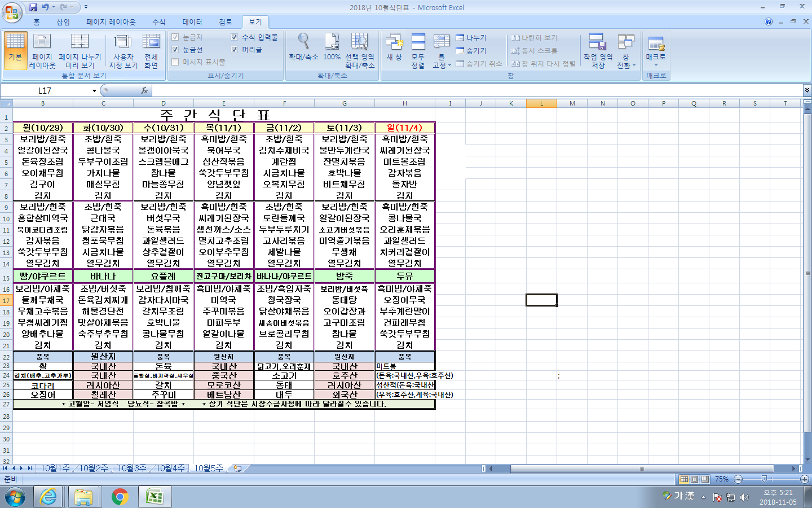Click the zoom slider handle

[764, 479]
